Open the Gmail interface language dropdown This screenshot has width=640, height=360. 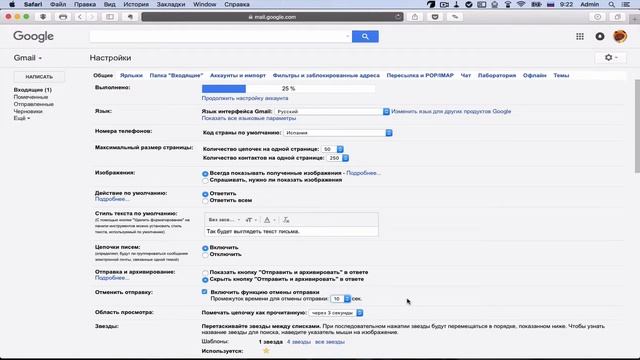[x=332, y=111]
